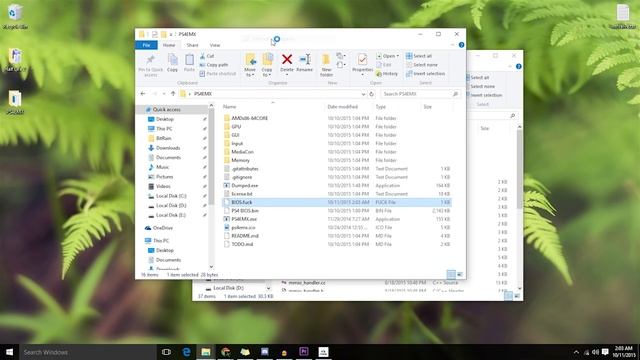
Task: Expand the address bar history dropdown
Action: pos(363,94)
